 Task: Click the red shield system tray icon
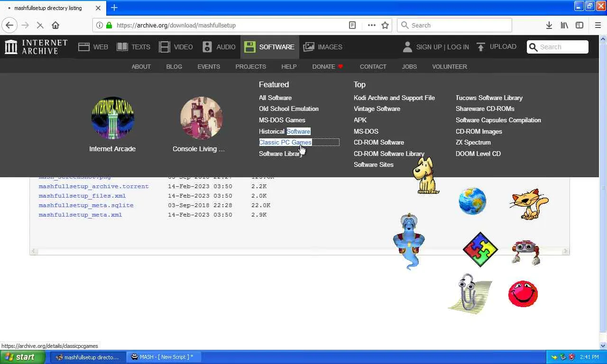pos(571,357)
